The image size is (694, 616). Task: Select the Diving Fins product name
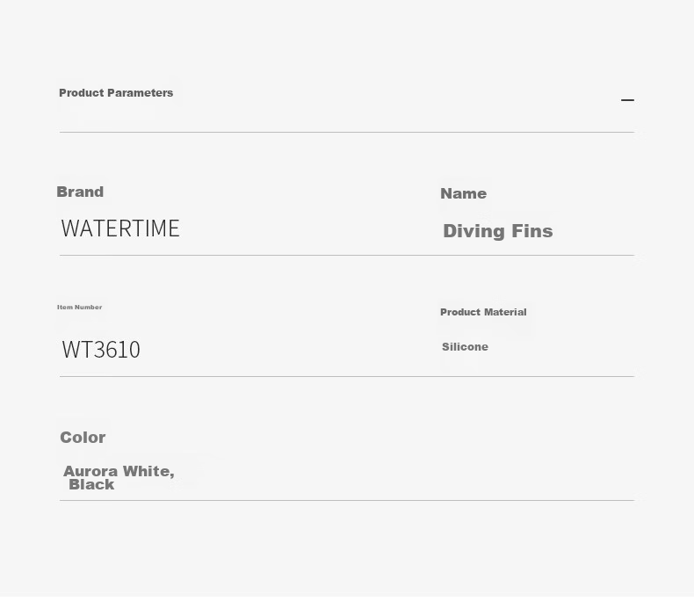pos(498,231)
